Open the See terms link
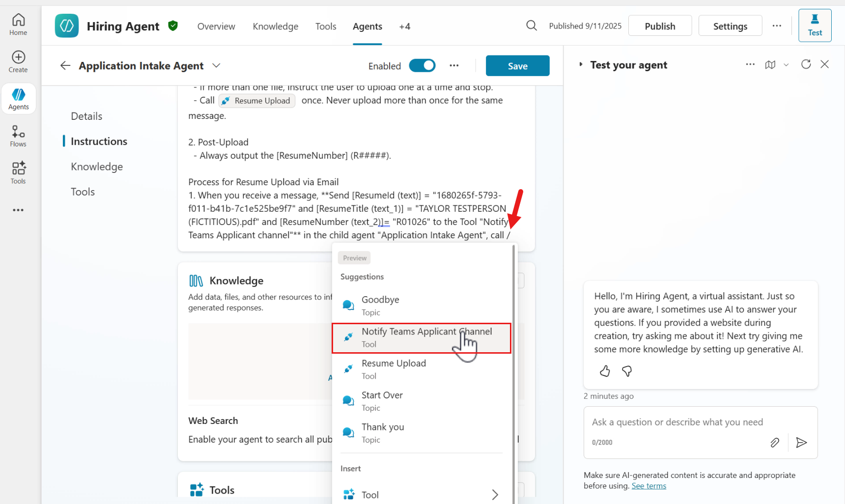 [648, 485]
